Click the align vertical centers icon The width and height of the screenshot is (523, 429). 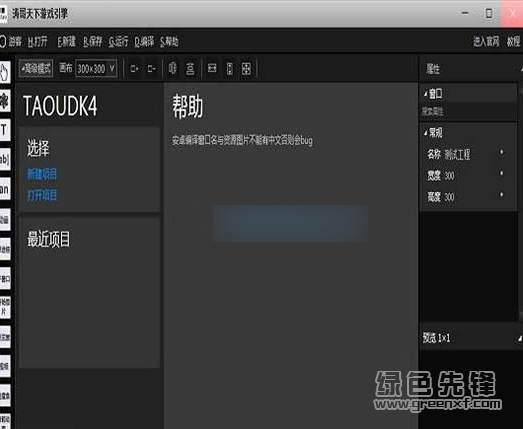190,68
